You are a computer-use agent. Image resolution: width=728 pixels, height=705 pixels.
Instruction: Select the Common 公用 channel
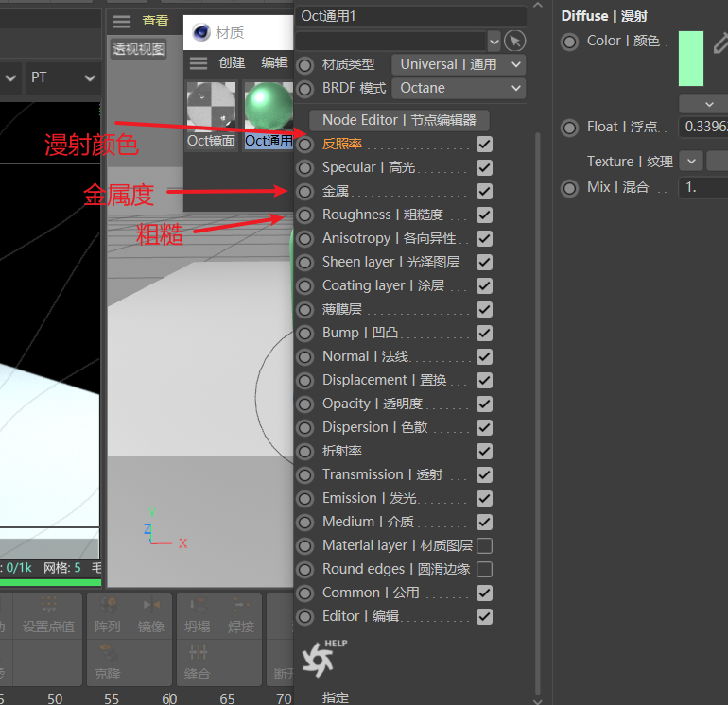click(x=371, y=593)
